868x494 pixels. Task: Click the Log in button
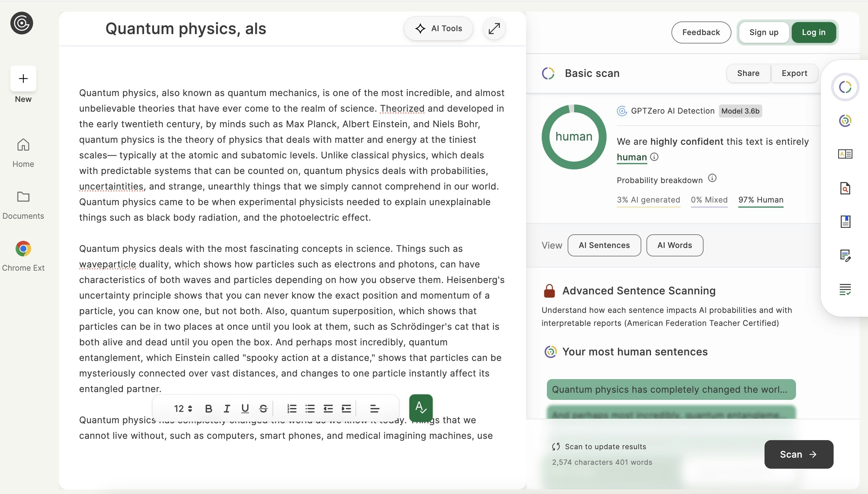pos(814,32)
